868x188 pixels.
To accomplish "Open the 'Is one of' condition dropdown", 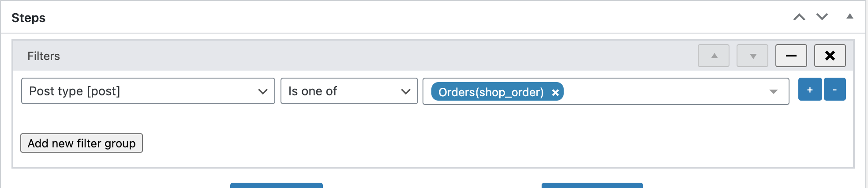I will coord(349,91).
